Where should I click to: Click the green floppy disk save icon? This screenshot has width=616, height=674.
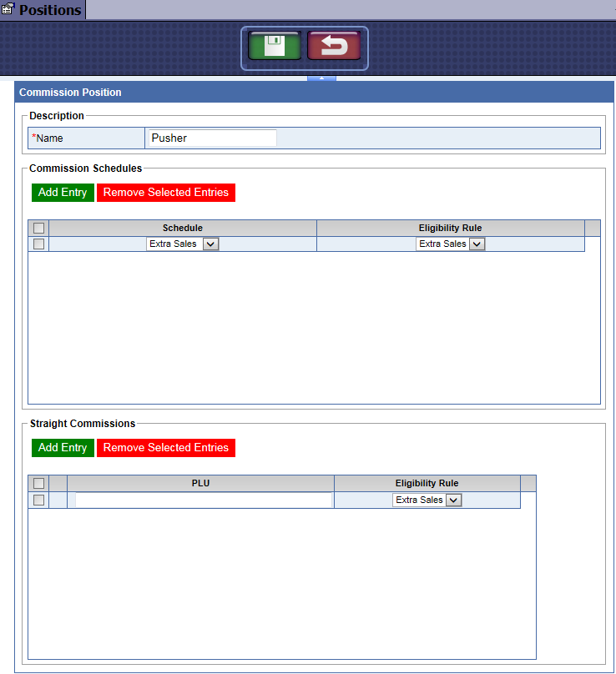pyautogui.click(x=275, y=46)
